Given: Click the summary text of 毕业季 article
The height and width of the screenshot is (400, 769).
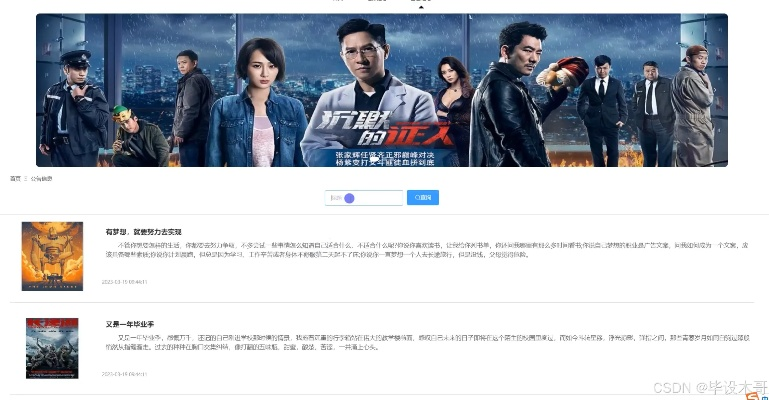Looking at the screenshot, I should pyautogui.click(x=428, y=342).
